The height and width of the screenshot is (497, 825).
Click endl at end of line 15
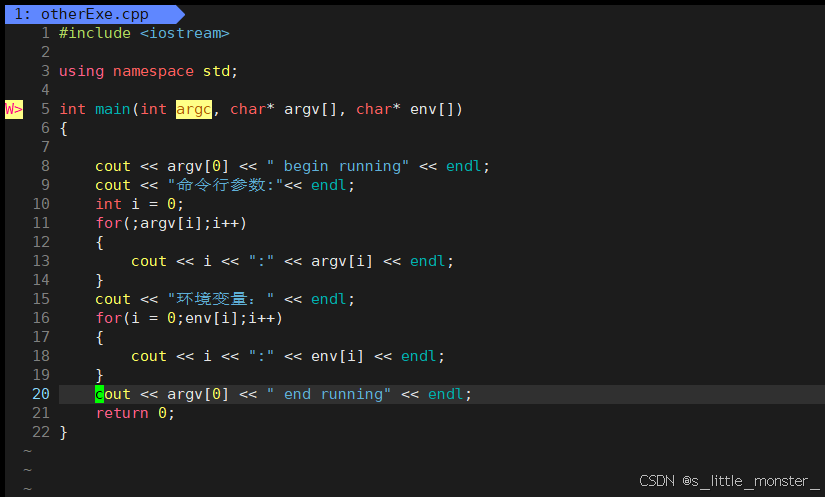click(x=329, y=299)
